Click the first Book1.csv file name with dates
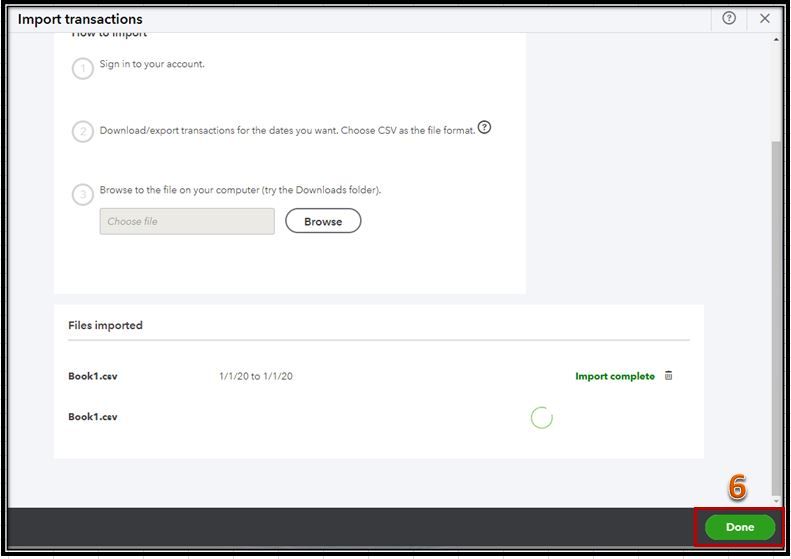 point(93,376)
